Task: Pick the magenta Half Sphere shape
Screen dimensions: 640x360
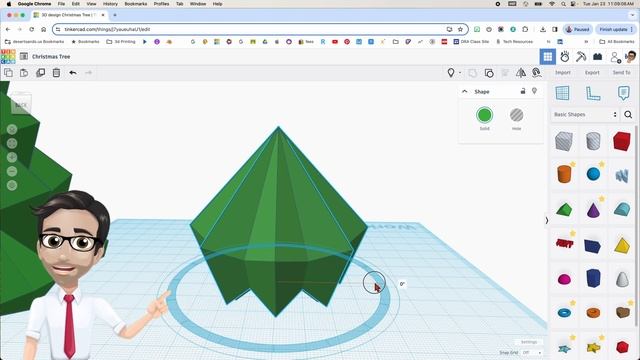Action: pos(564,279)
